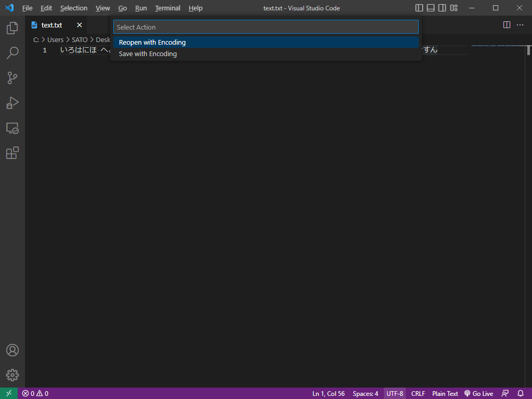Show errors and warnings count panel
The image size is (532, 399).
(x=35, y=394)
